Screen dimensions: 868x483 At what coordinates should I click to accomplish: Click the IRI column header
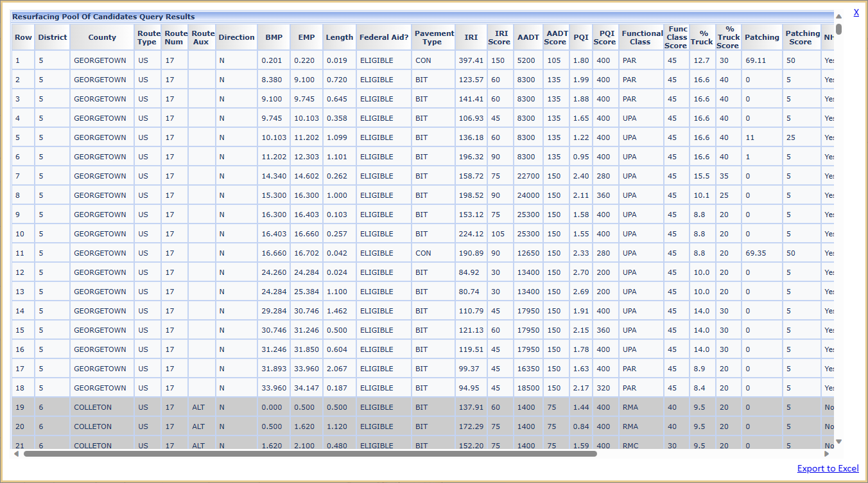point(471,37)
